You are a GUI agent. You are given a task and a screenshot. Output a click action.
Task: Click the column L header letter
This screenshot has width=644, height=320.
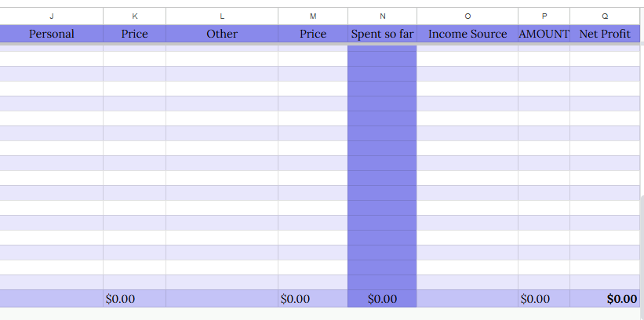click(x=222, y=16)
